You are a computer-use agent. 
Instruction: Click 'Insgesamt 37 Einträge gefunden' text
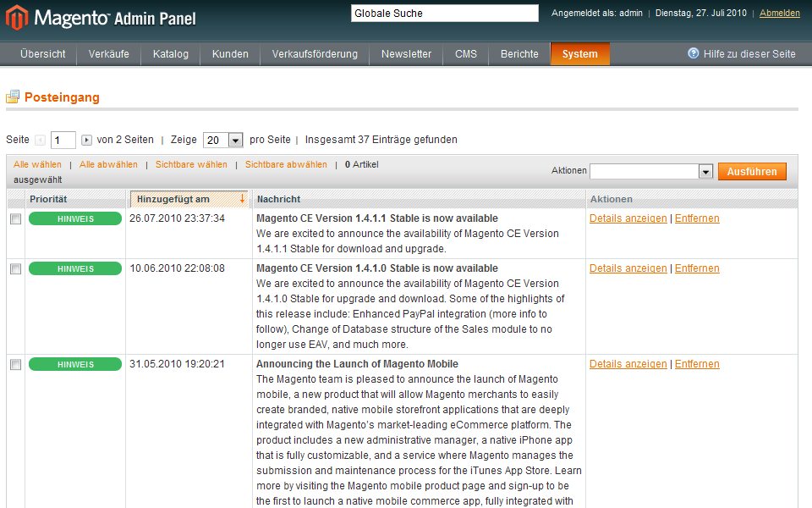point(381,140)
